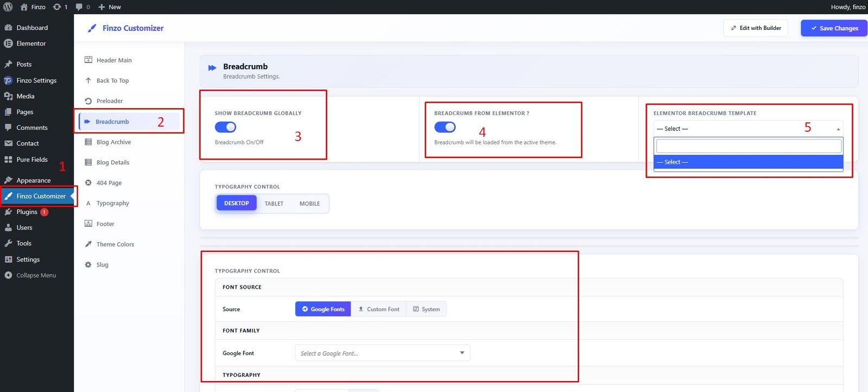Click the Elementor sidebar icon

(8, 43)
